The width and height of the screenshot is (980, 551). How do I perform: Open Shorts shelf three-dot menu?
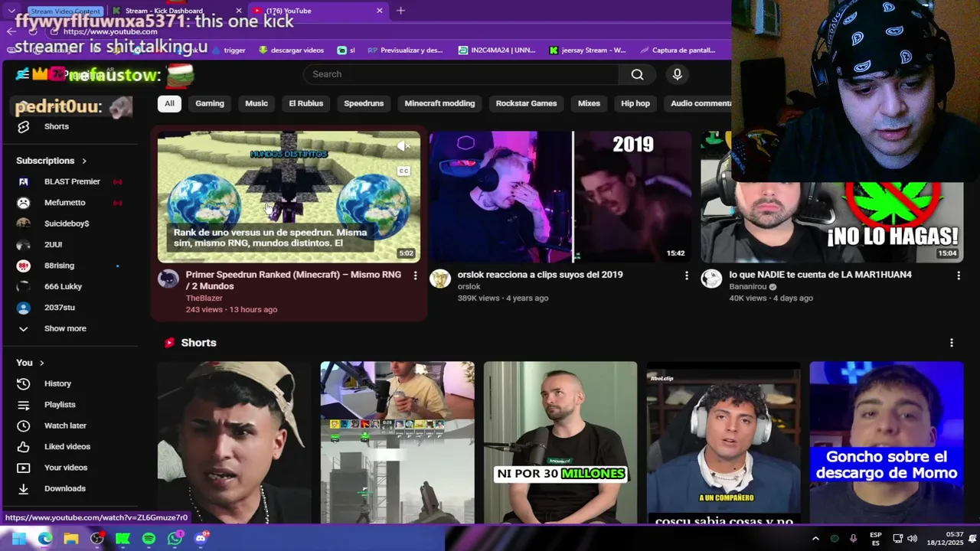click(952, 343)
